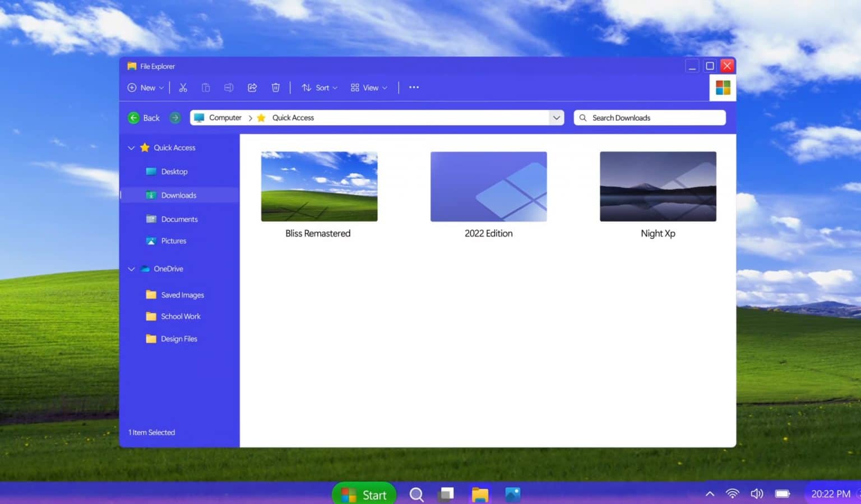The height and width of the screenshot is (504, 861).
Task: Navigate to Computer via the breadcrumb
Action: 225,118
